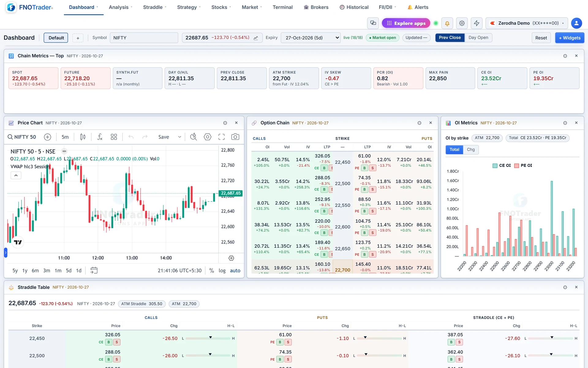Open the Brokers page
The image size is (588, 368).
316,7
